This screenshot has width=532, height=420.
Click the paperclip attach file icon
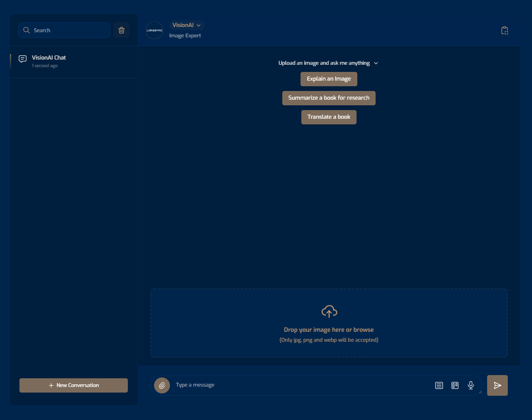pos(162,385)
